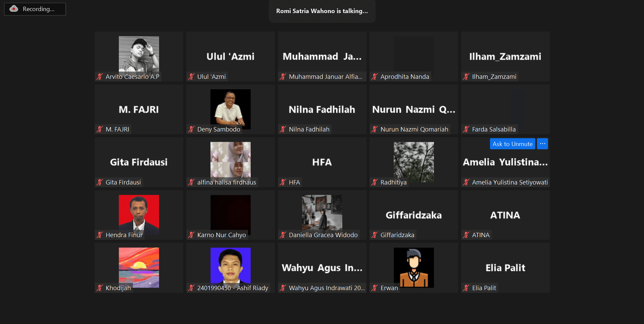644x324 pixels.
Task: Click muted mic icon next to Hendra Finur
Action: [100, 235]
